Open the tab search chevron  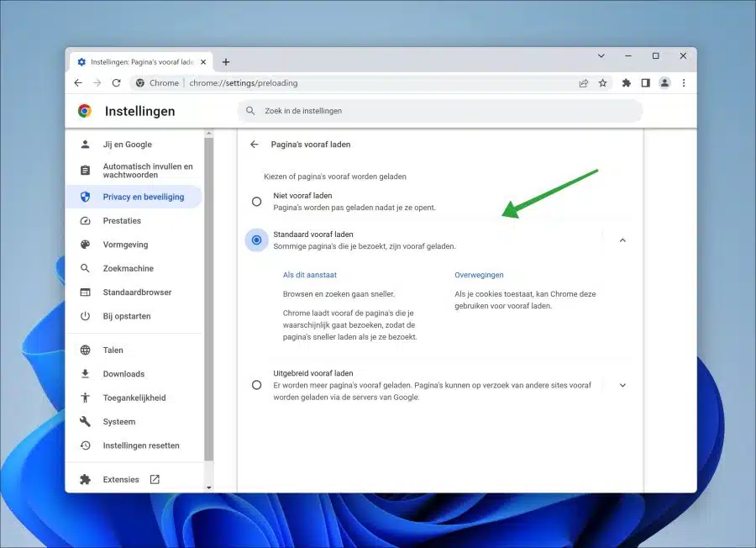(x=601, y=56)
